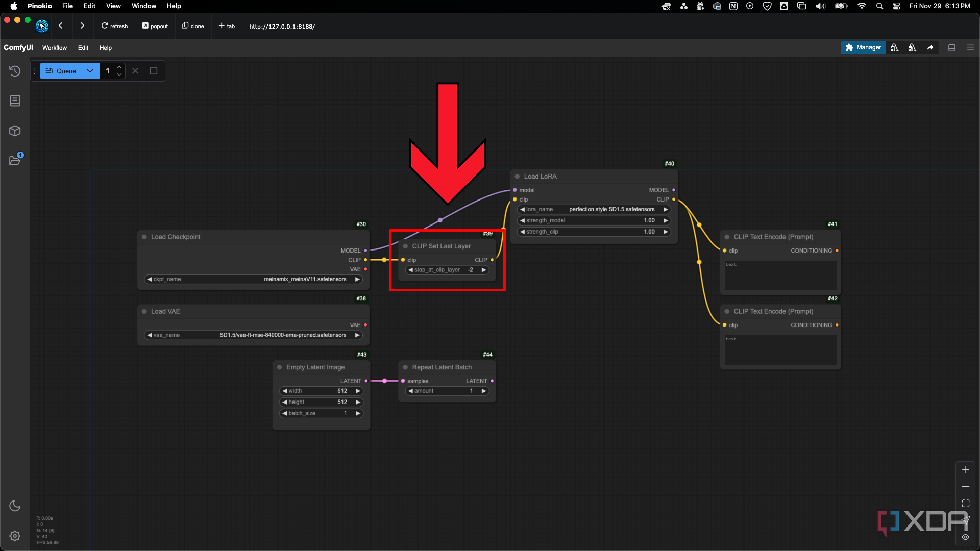Increase Repeat Latent Batch amount arrow
The width and height of the screenshot is (980, 551).
(484, 391)
